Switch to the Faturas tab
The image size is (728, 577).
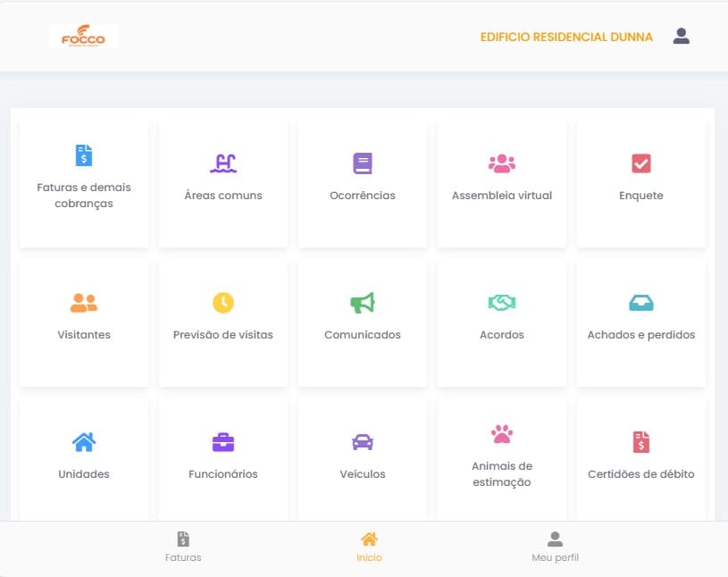(x=183, y=547)
